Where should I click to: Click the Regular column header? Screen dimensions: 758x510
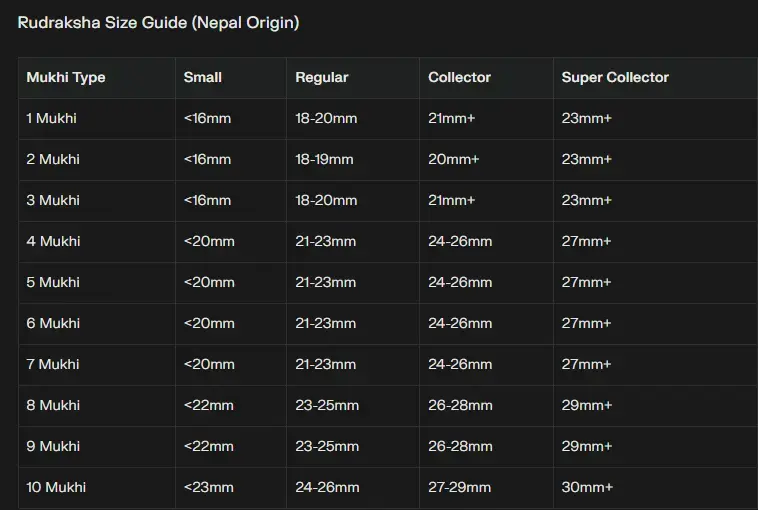coord(322,77)
